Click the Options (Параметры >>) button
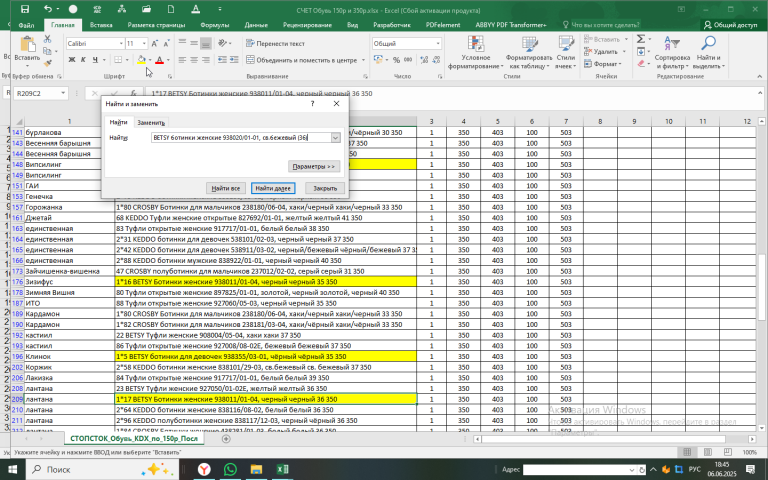The height and width of the screenshot is (480, 768). 314,165
